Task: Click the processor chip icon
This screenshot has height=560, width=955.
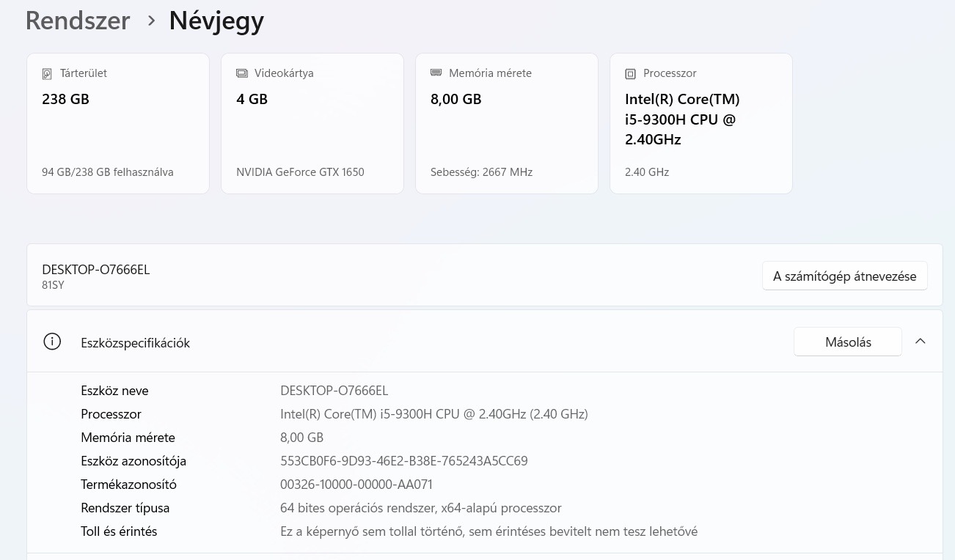Action: (x=630, y=73)
